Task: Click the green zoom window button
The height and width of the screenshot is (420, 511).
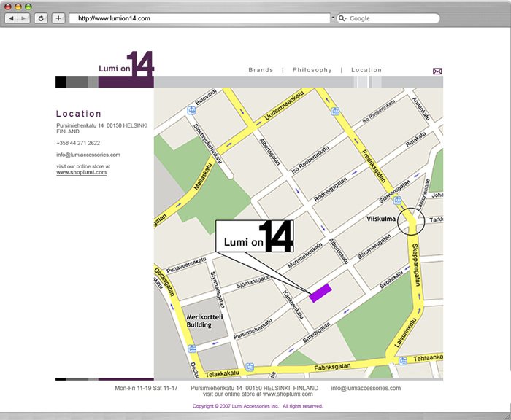Action: click(x=28, y=7)
